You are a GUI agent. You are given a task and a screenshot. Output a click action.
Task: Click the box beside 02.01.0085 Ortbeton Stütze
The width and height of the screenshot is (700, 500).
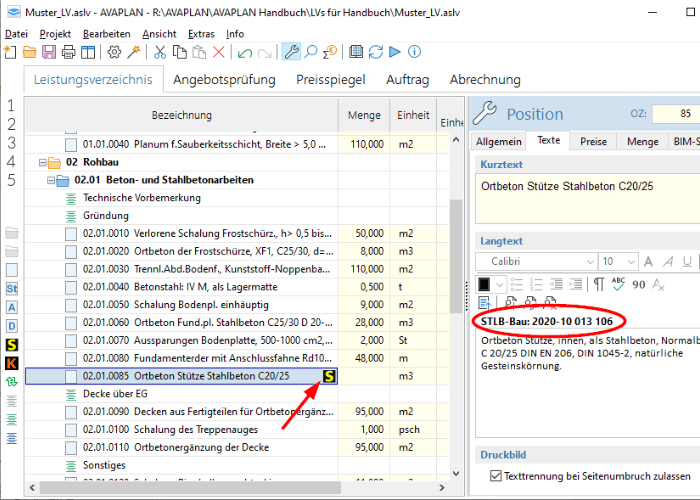pos(71,376)
